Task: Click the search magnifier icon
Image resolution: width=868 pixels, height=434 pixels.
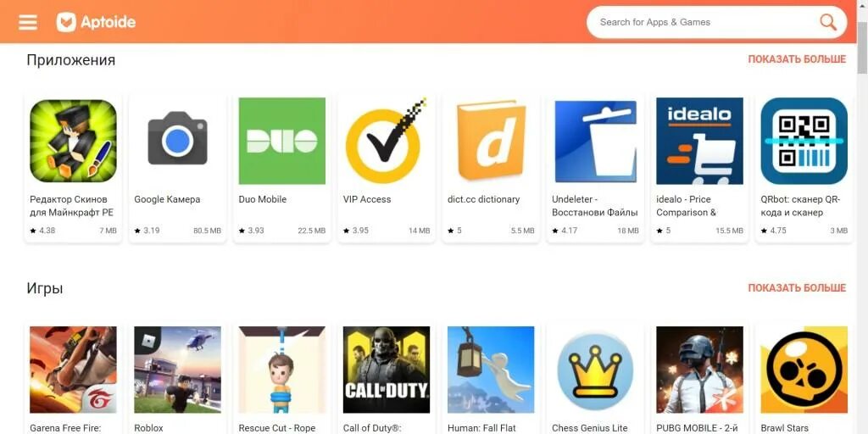Action: (828, 22)
